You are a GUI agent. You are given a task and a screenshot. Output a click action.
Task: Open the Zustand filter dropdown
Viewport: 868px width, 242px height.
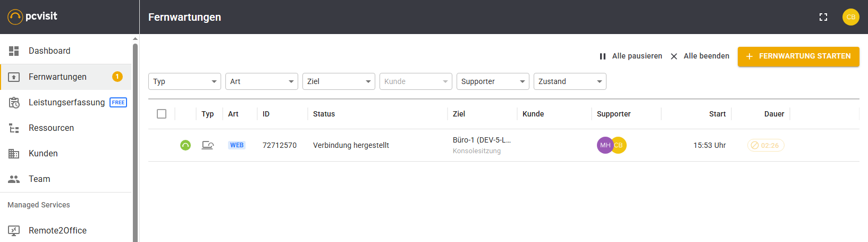point(570,81)
